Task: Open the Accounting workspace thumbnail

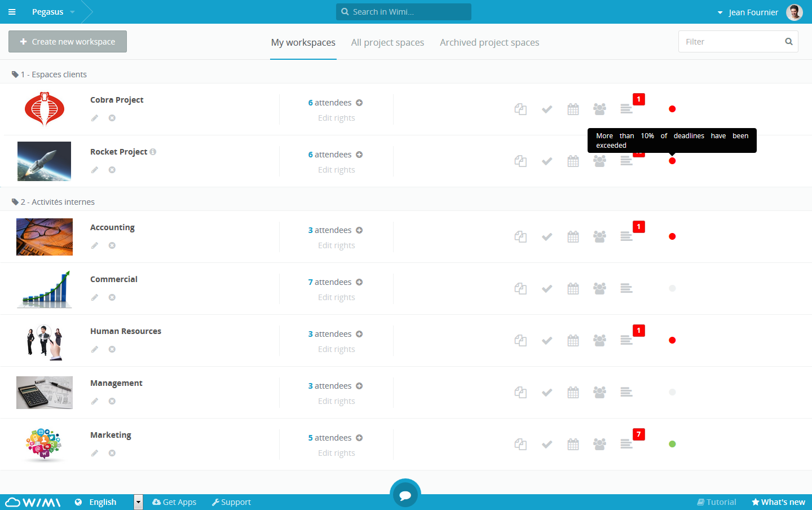Action: pyautogui.click(x=45, y=237)
